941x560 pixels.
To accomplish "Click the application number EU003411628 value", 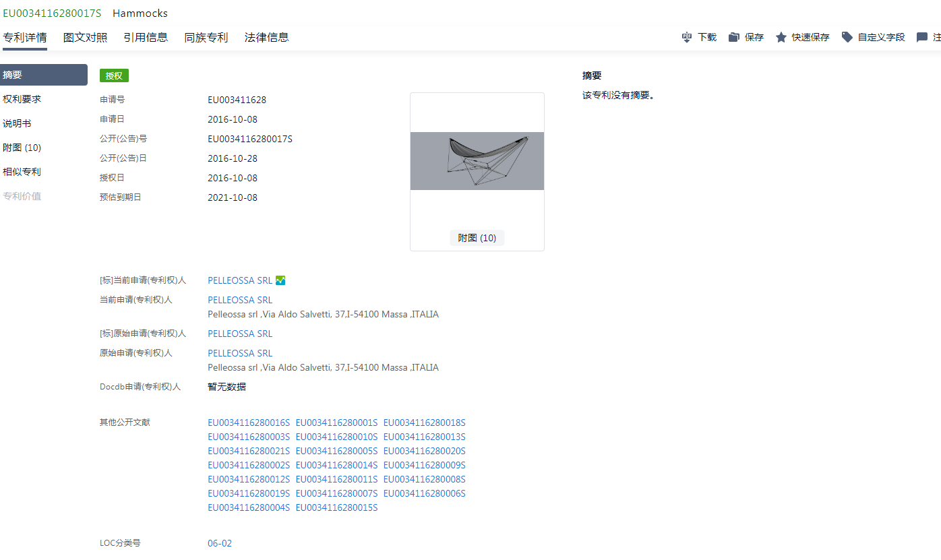I will tap(237, 100).
